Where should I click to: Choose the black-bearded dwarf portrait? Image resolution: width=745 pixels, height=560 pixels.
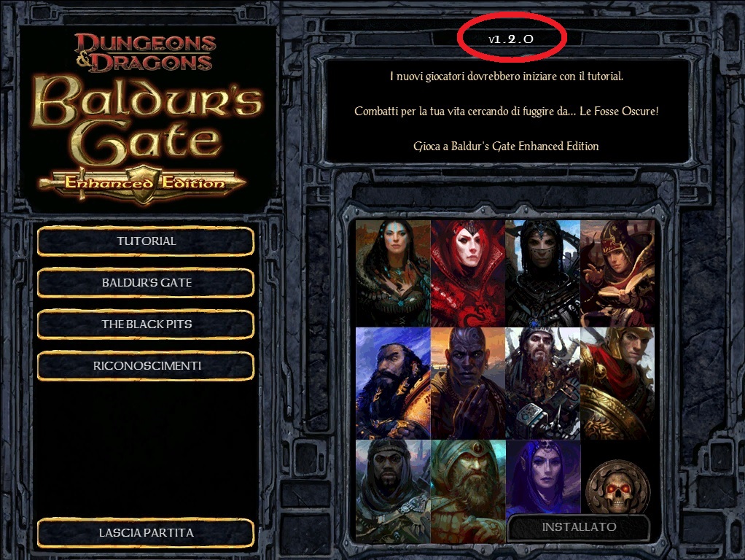pyautogui.click(x=393, y=383)
